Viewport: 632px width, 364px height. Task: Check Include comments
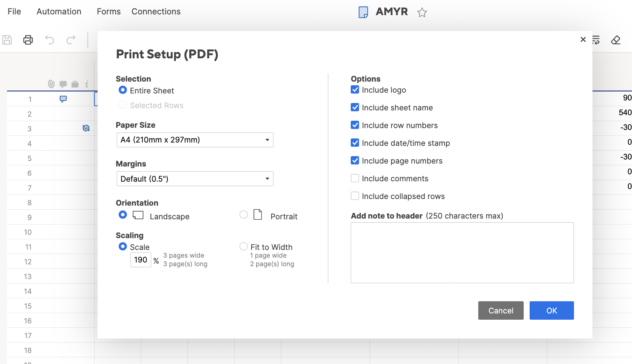(x=355, y=178)
